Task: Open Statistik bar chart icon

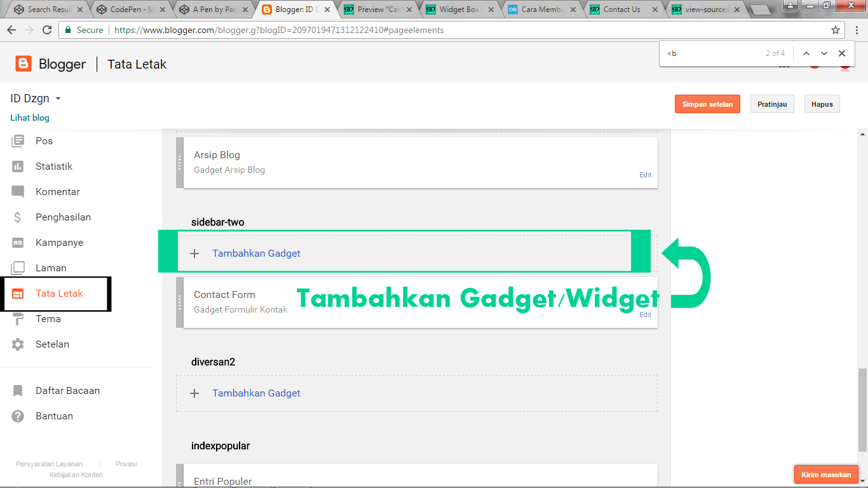Action: [18, 166]
